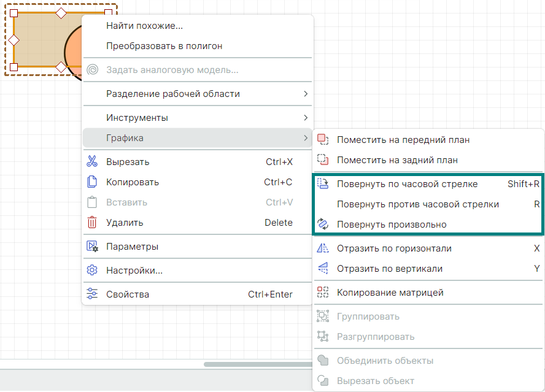Click the red trash icon for Удалить

pyautogui.click(x=92, y=223)
